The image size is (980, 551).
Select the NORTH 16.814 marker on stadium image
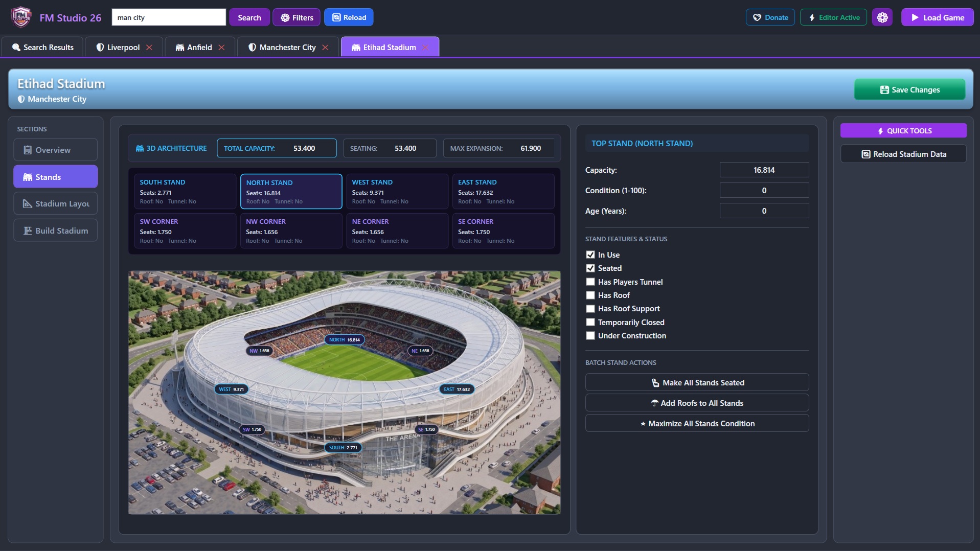345,339
